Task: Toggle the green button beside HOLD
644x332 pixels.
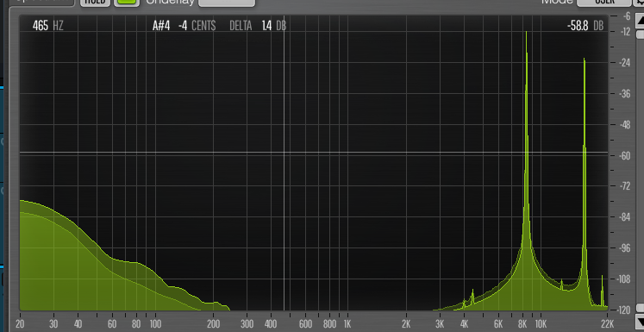Action: pyautogui.click(x=127, y=3)
